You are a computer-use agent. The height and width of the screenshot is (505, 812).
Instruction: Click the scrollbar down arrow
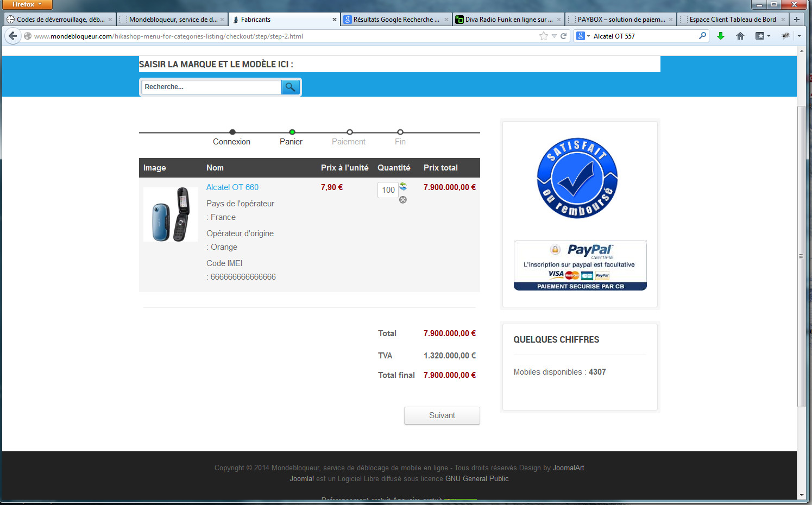(x=801, y=495)
